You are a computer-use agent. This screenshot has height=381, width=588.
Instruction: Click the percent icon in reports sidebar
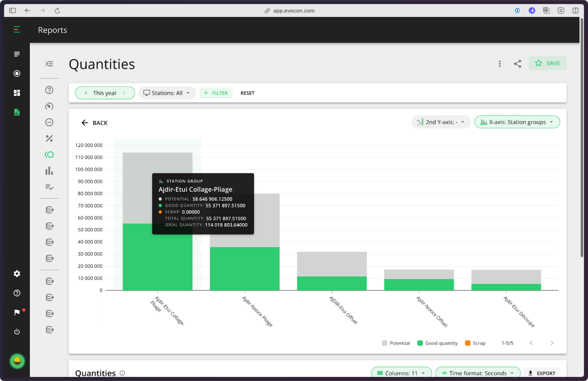(x=49, y=138)
